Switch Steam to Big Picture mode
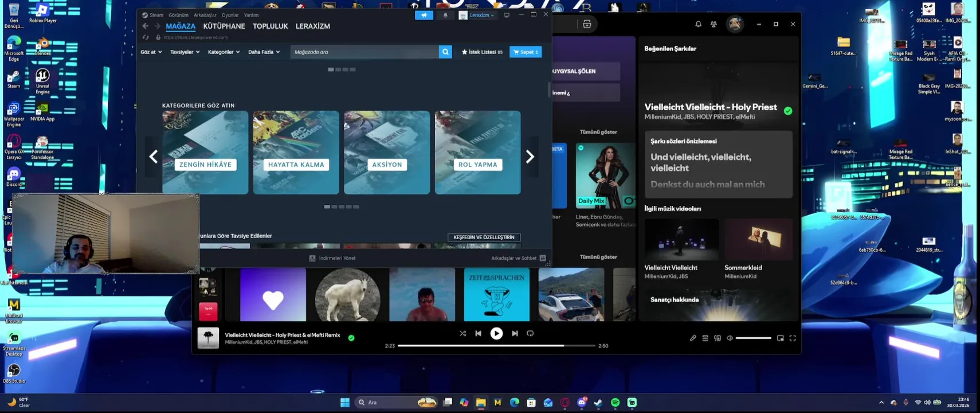980x413 pixels. [507, 15]
